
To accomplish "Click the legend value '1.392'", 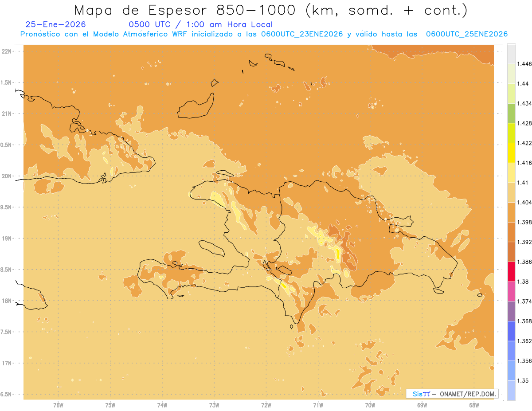I will tap(524, 242).
